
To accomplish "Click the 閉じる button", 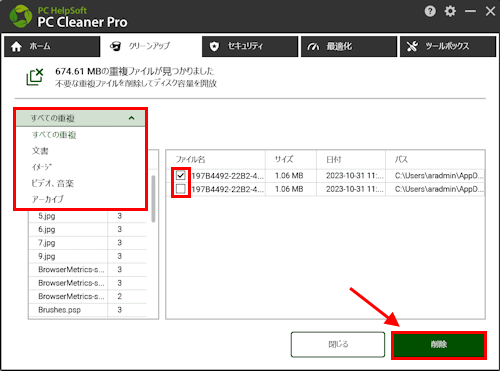I will [338, 344].
